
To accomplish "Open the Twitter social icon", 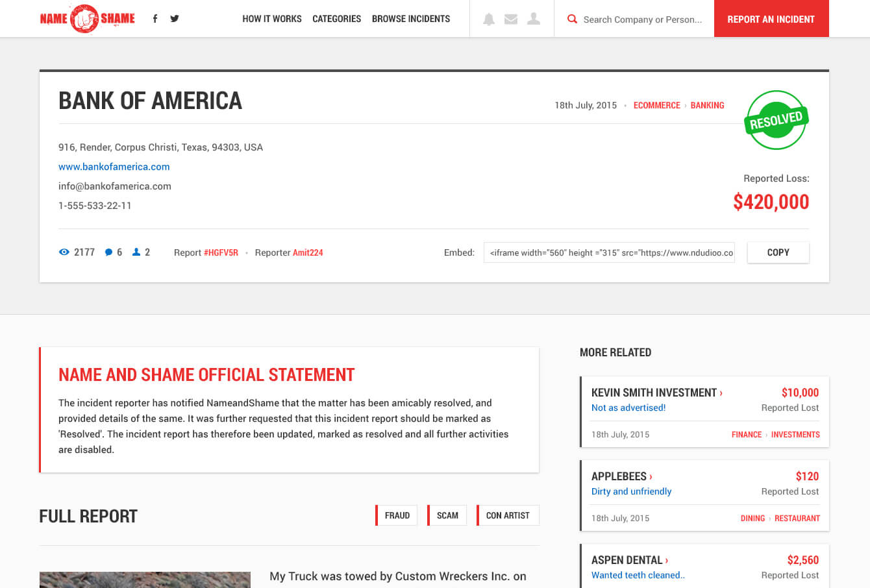I will (175, 18).
